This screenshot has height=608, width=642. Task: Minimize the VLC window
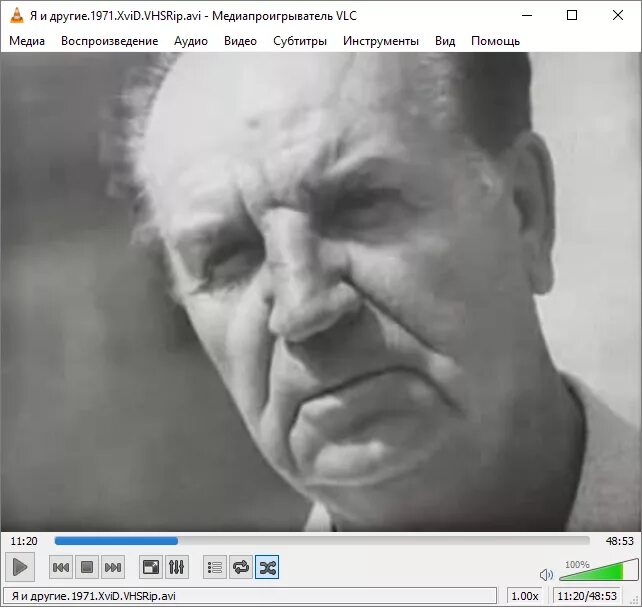click(527, 16)
